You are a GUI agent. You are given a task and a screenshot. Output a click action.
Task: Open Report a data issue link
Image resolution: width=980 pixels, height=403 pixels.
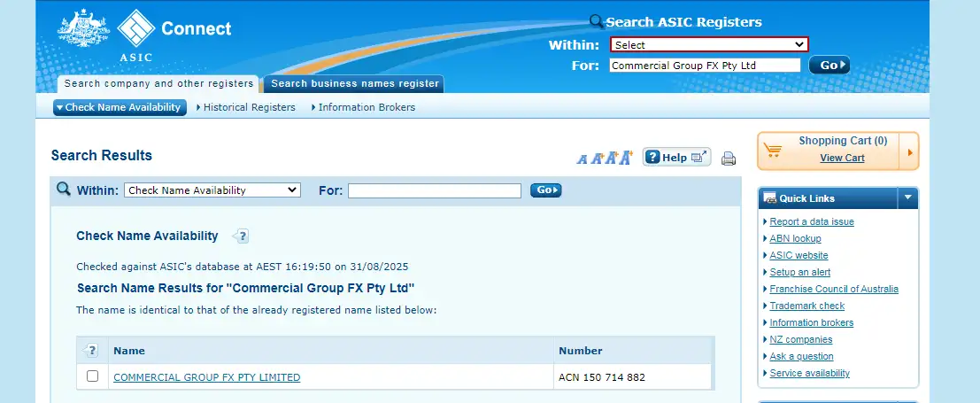tap(811, 221)
